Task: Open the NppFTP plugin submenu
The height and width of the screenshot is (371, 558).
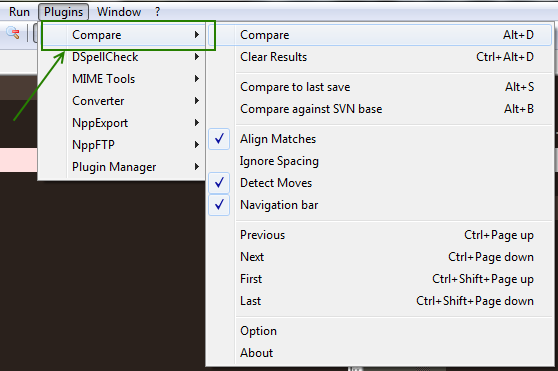Action: pos(123,145)
